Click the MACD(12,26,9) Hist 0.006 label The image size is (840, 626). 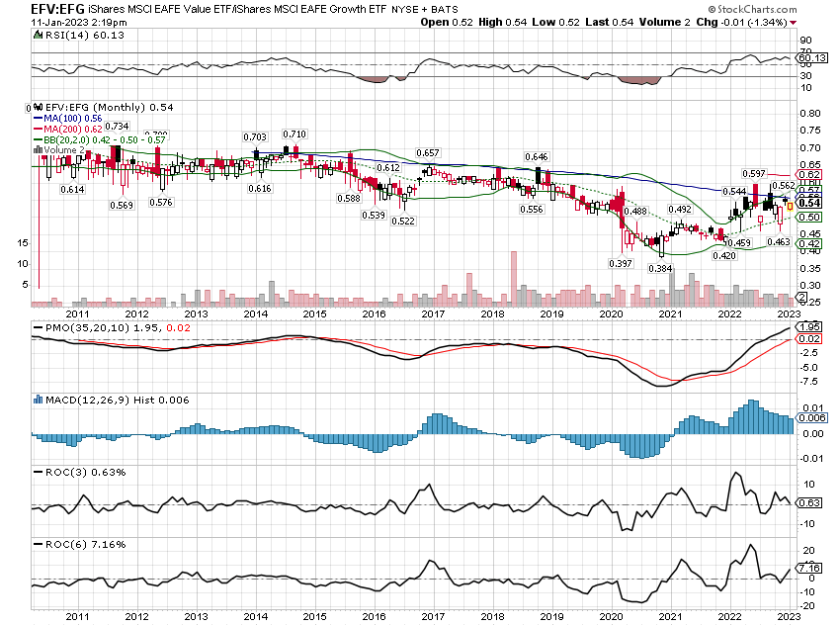coord(117,400)
